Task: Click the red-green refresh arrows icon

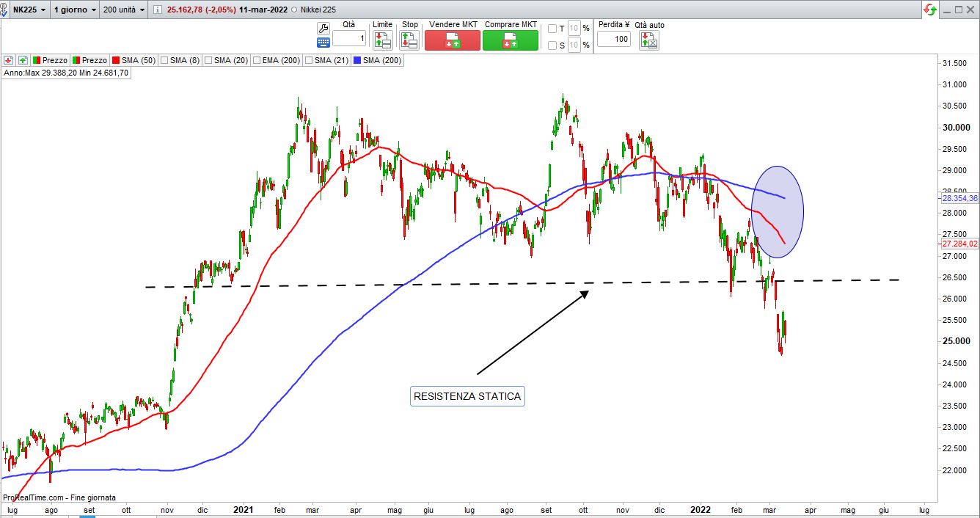Action: (x=931, y=10)
